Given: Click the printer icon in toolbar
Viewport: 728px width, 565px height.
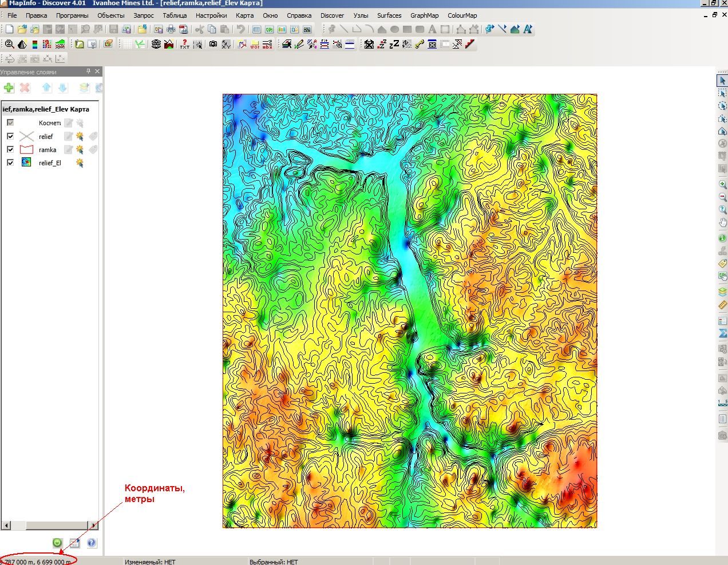Looking at the screenshot, I should point(171,29).
